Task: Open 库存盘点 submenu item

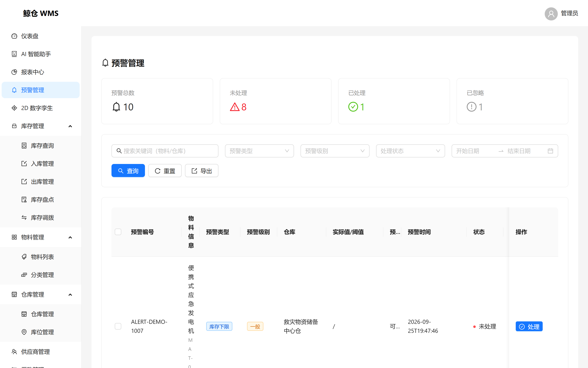Action: point(41,200)
